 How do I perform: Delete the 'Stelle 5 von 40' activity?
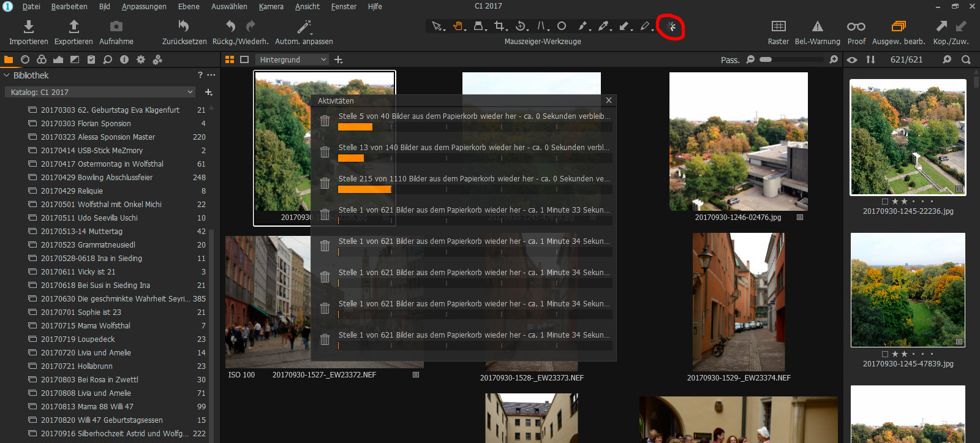(x=325, y=121)
